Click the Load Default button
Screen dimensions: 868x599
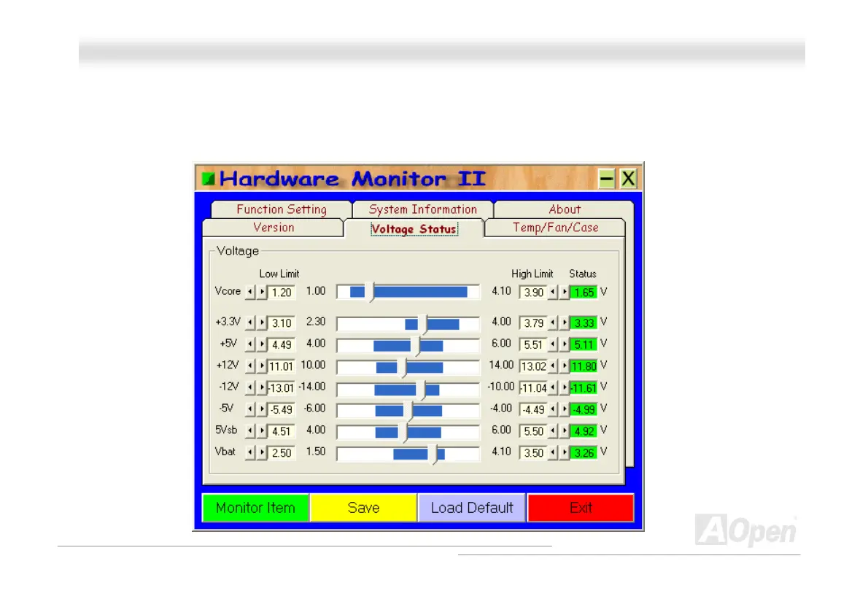tap(472, 508)
